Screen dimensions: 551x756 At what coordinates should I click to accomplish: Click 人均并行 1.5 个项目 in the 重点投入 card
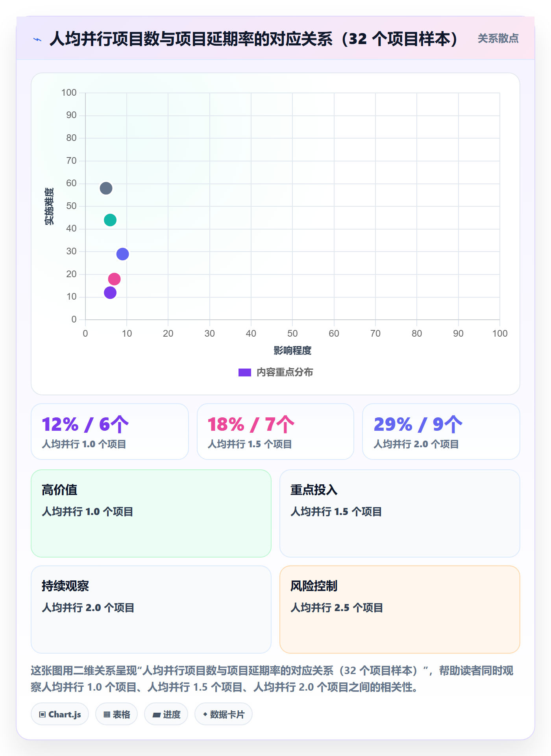[336, 511]
